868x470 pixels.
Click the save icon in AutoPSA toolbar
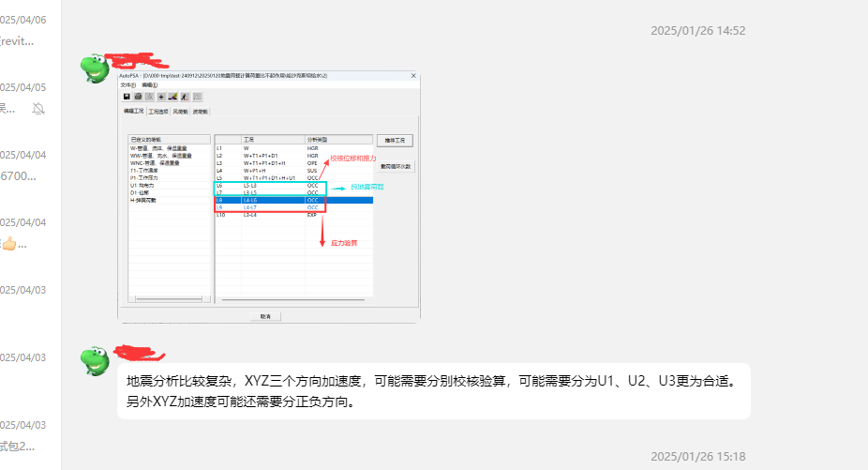click(x=127, y=97)
